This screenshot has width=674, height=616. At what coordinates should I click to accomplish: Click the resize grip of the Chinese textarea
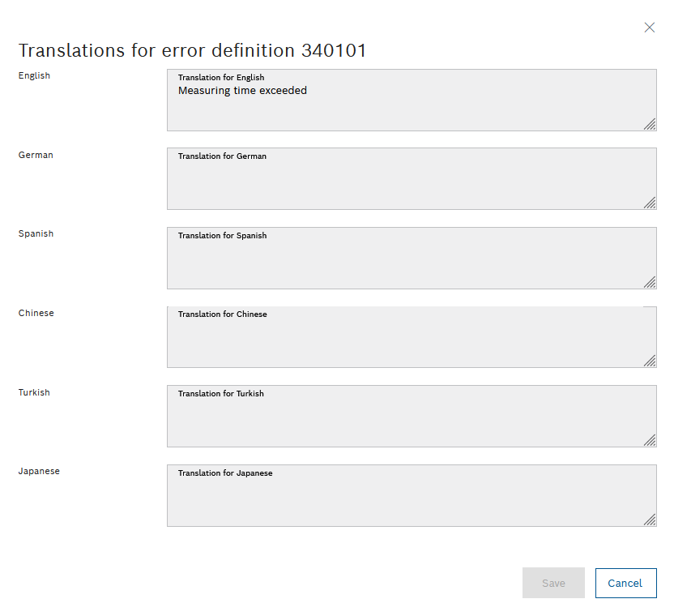pyautogui.click(x=650, y=361)
